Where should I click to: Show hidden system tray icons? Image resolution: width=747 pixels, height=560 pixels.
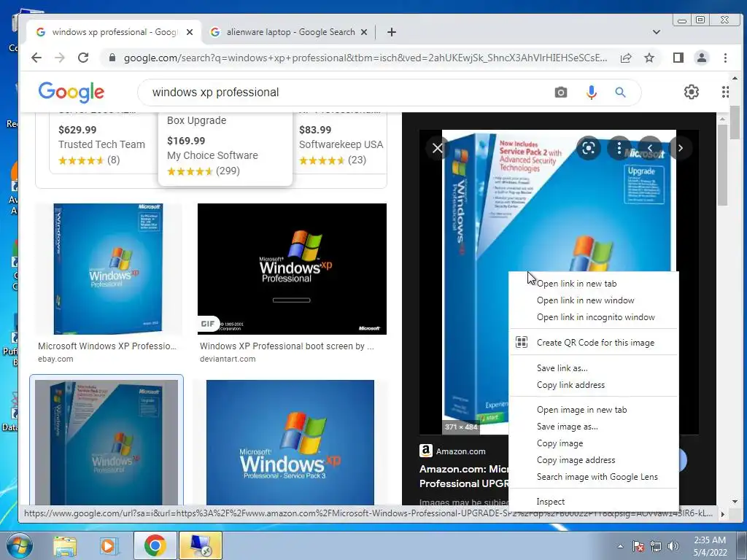620,546
